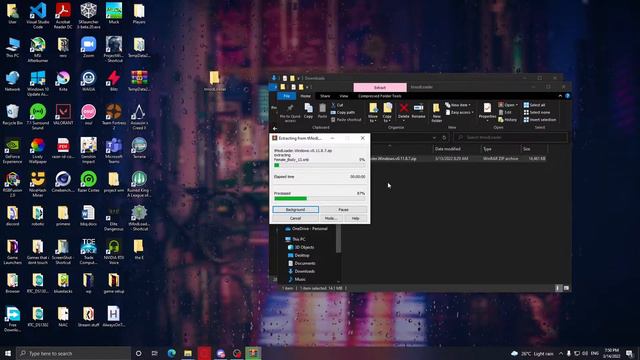Expand the Open dropdown in ribbon
Image resolution: width=640 pixels, height=360 pixels.
508,105
